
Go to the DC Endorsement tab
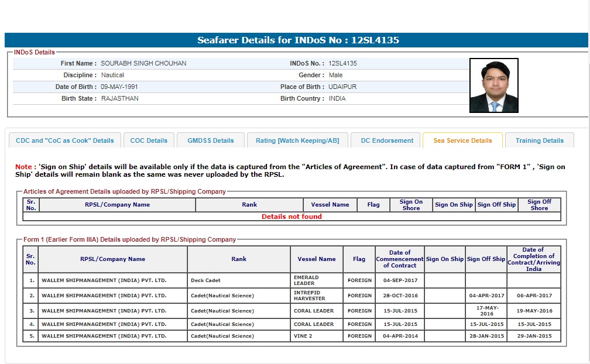(387, 140)
